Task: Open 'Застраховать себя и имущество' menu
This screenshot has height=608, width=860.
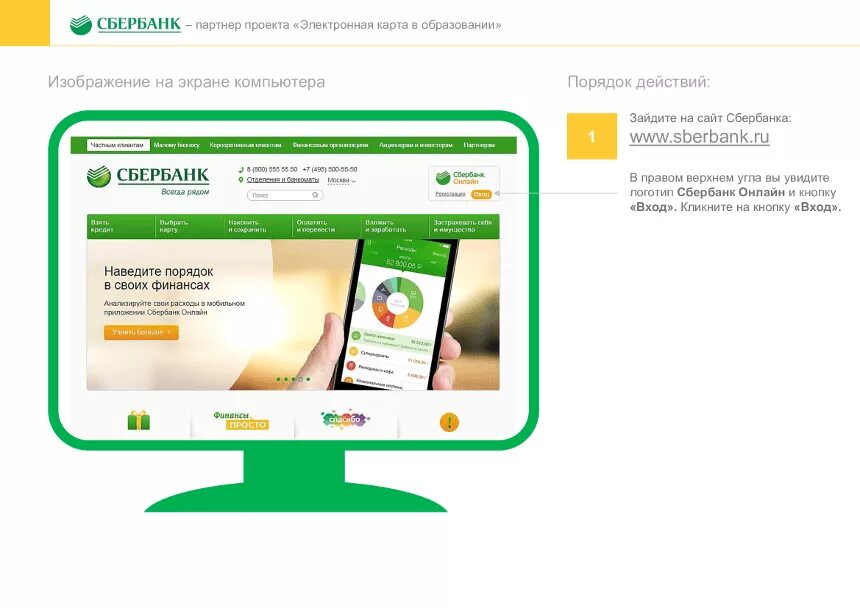Action: click(x=465, y=226)
